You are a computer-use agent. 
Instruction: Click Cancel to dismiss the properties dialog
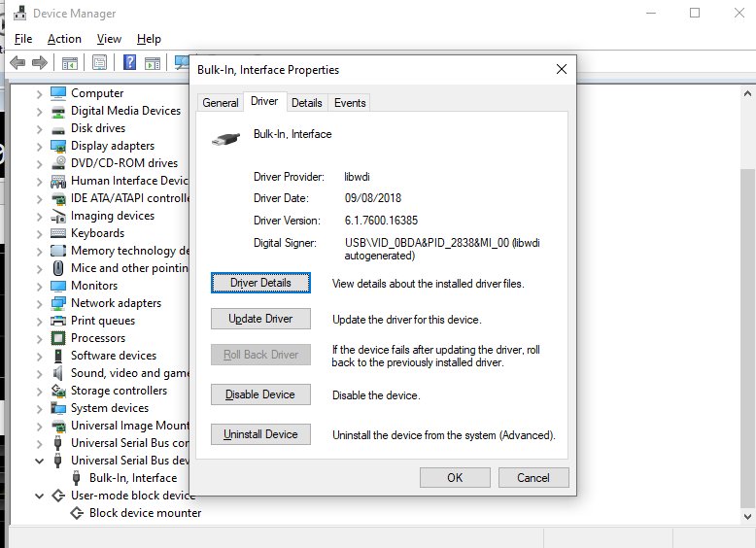coord(533,477)
